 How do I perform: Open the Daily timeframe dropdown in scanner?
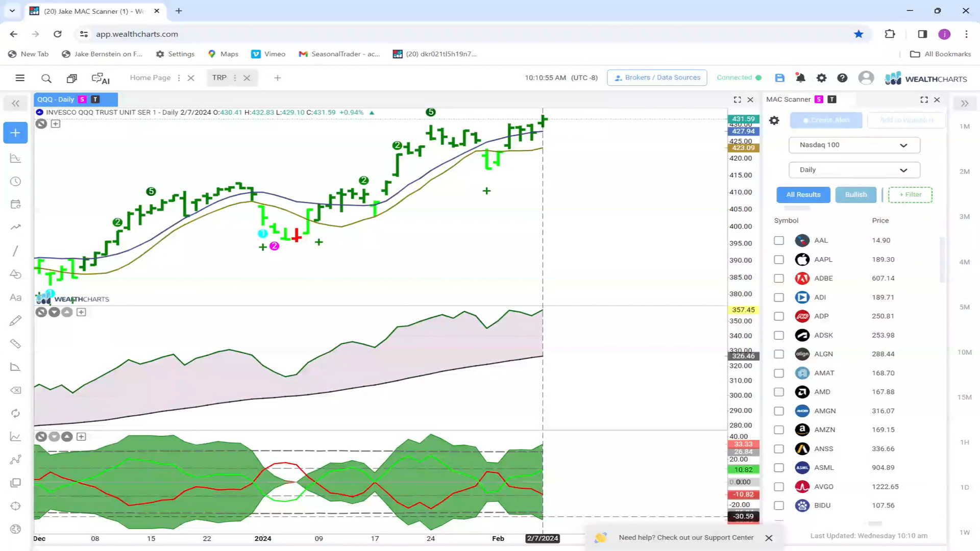click(x=854, y=170)
